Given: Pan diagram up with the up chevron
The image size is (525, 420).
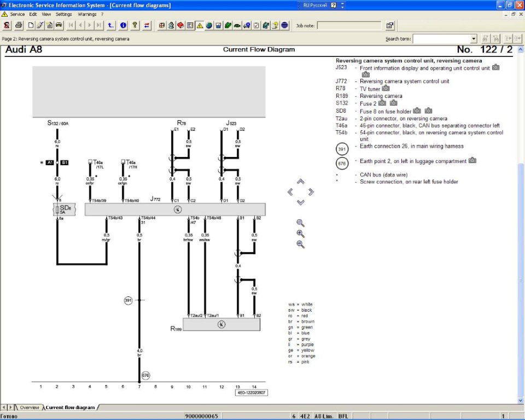Looking at the screenshot, I should 300,182.
